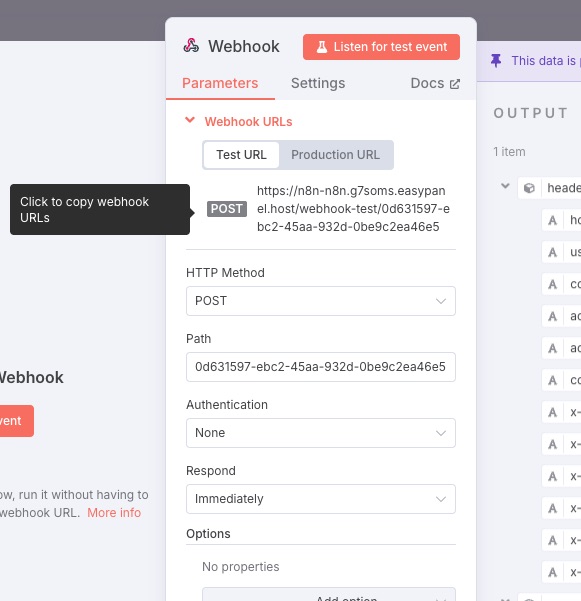Collapse the Webhook URLs section chevron
This screenshot has height=601, width=581.
pos(190,120)
